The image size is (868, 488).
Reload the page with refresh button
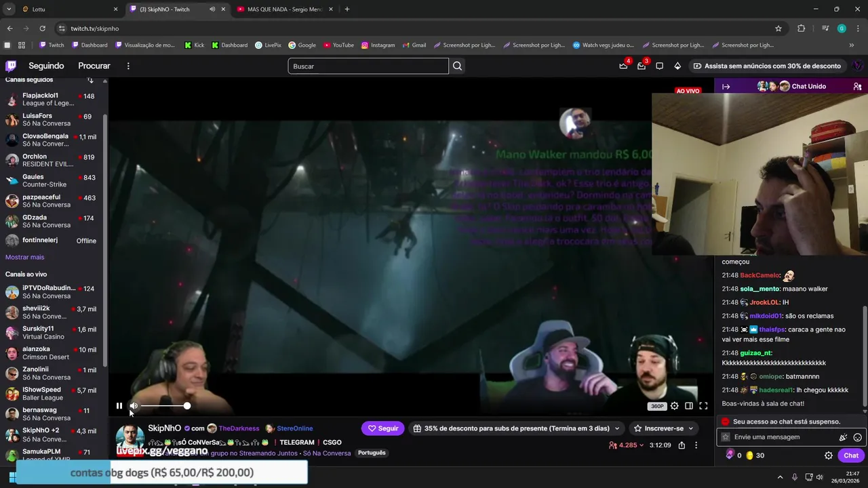click(x=42, y=28)
